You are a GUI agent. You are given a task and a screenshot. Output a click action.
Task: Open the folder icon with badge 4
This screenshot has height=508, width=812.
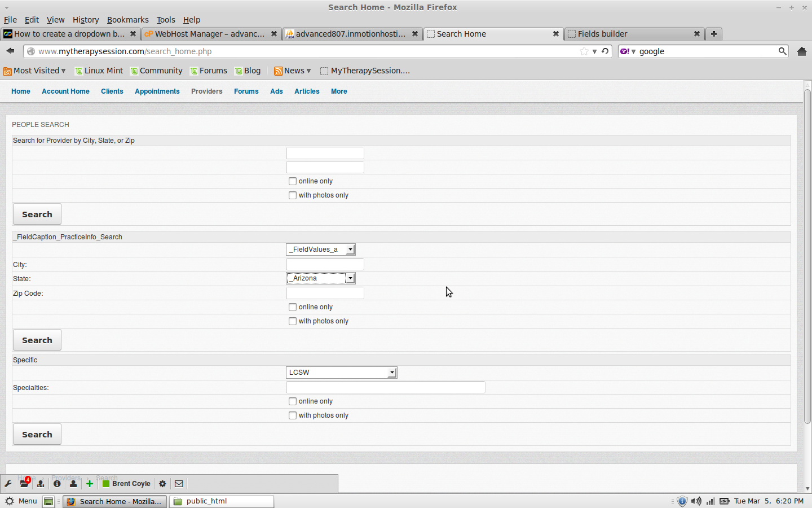24,484
